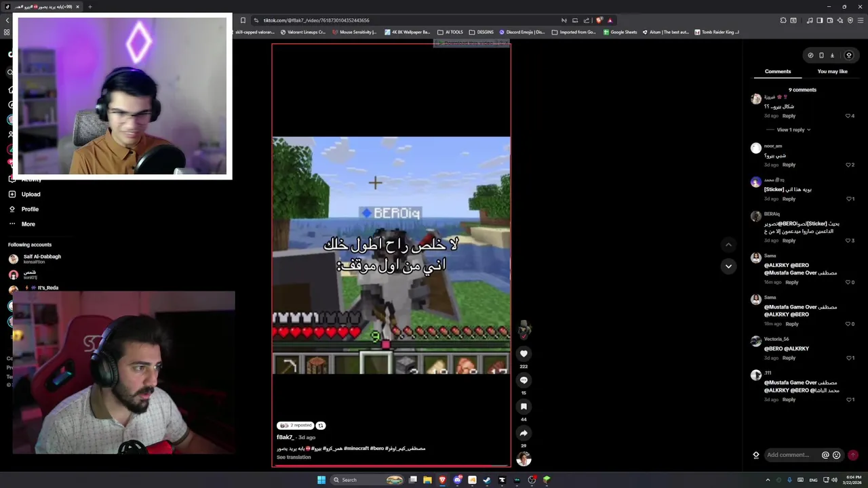Click See translation under the caption
The width and height of the screenshot is (868, 488).
pyautogui.click(x=294, y=457)
